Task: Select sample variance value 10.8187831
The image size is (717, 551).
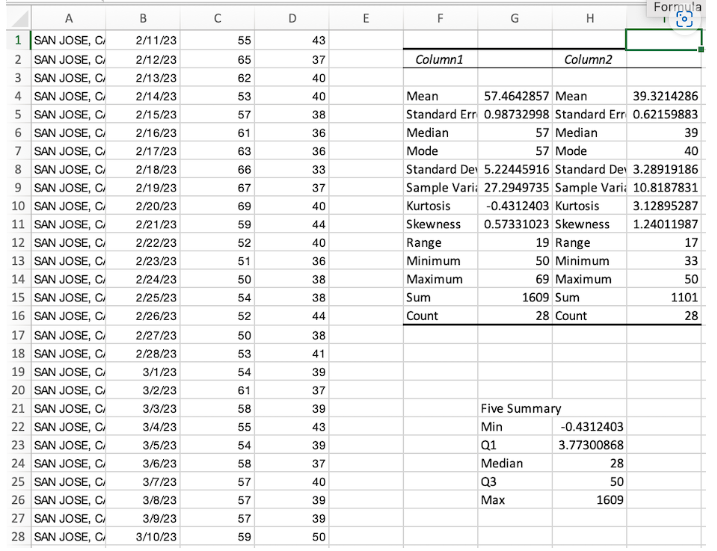Action: pyautogui.click(x=665, y=188)
